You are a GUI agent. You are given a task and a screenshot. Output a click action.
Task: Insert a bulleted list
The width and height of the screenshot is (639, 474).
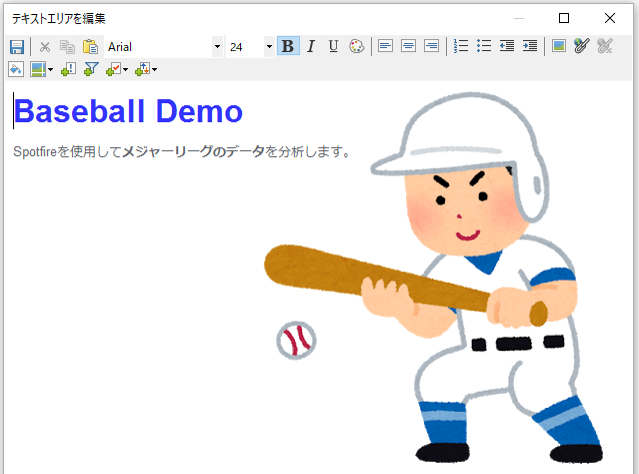click(484, 46)
